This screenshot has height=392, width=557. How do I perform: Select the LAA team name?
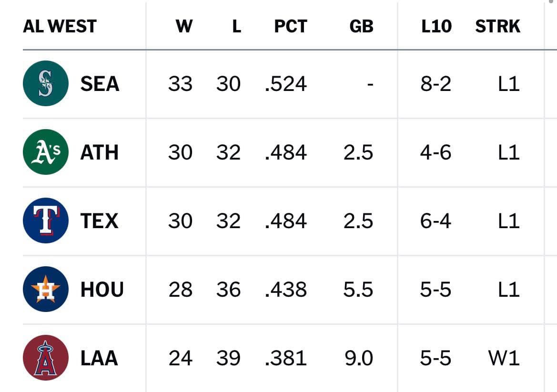pyautogui.click(x=99, y=358)
